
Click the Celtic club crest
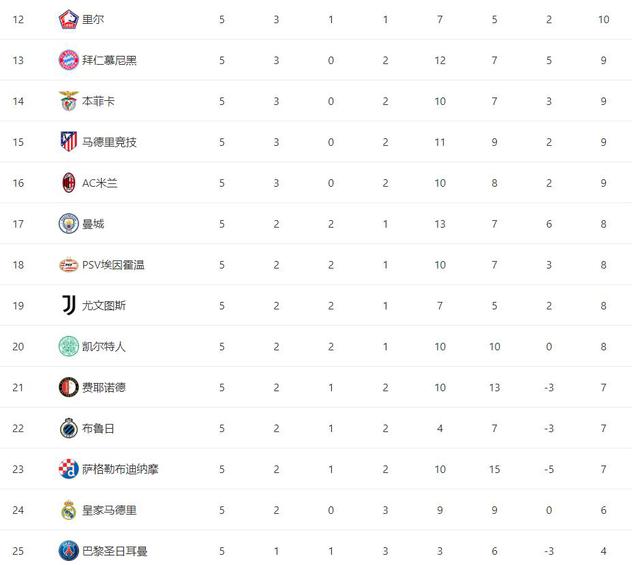click(68, 346)
